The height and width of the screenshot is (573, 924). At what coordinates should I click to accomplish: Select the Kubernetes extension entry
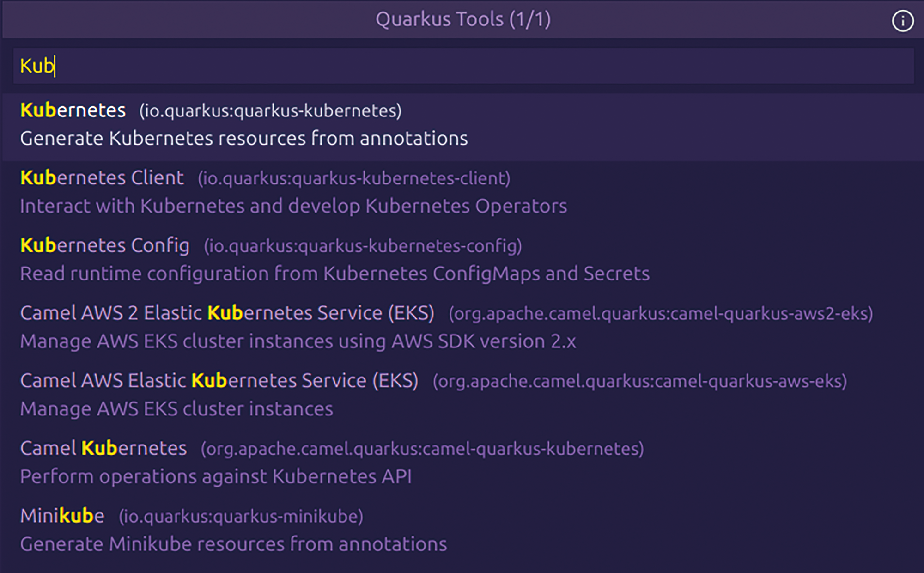click(463, 127)
